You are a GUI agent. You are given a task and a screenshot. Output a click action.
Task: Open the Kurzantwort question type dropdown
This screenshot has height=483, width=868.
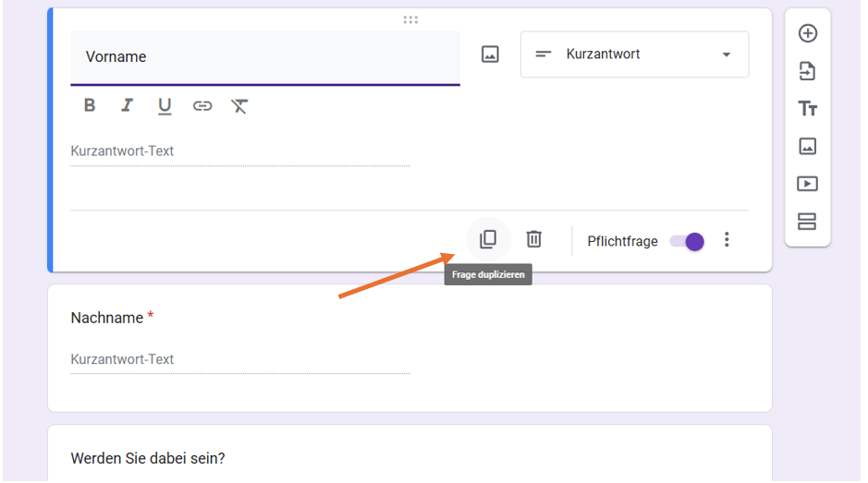click(634, 54)
